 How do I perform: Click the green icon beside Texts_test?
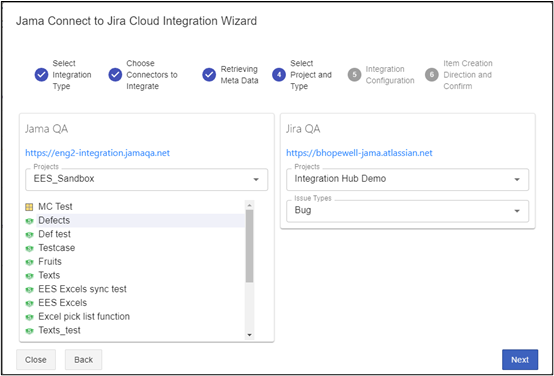(x=29, y=331)
